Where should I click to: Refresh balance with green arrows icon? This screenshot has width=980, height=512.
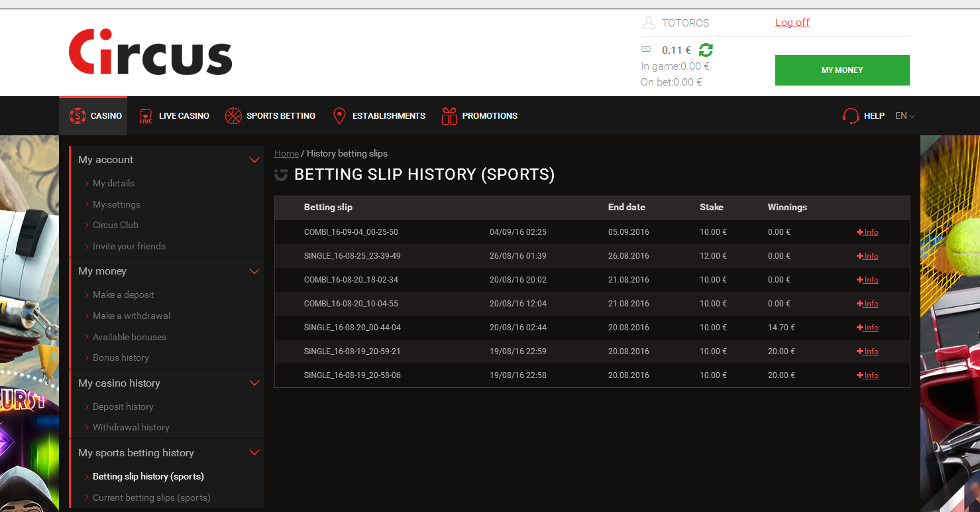706,50
